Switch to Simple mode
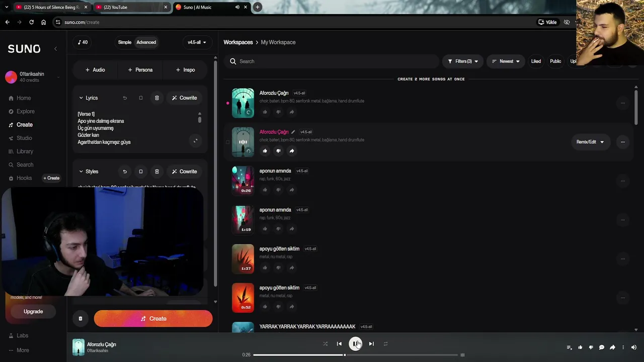The image size is (644, 362). pyautogui.click(x=125, y=42)
